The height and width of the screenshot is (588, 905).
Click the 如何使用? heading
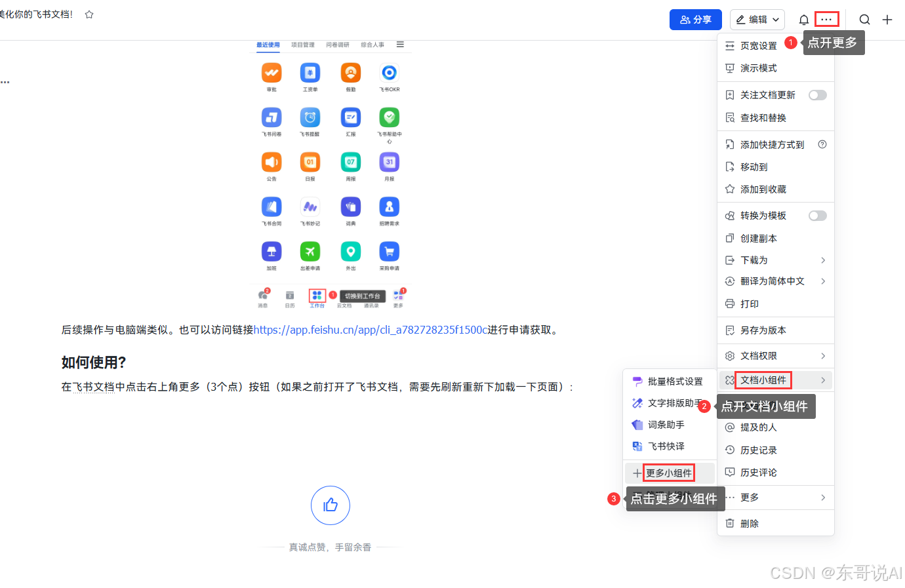(94, 363)
